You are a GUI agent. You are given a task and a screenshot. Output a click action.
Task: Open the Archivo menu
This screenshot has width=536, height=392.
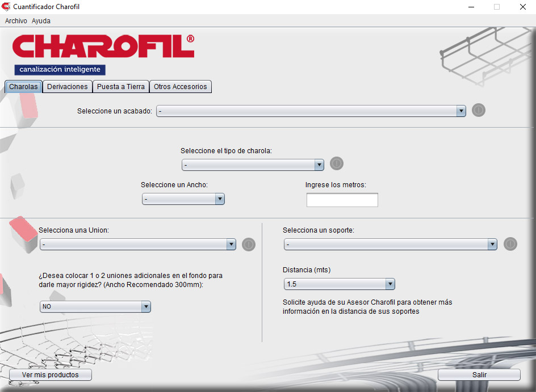(16, 21)
